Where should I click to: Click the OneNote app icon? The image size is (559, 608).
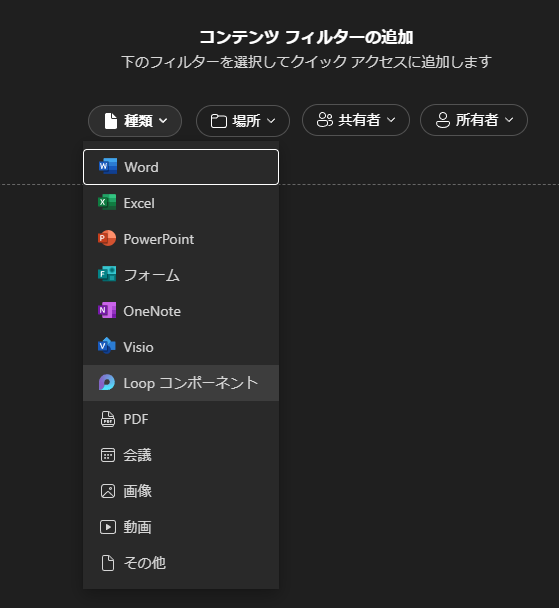coord(107,311)
